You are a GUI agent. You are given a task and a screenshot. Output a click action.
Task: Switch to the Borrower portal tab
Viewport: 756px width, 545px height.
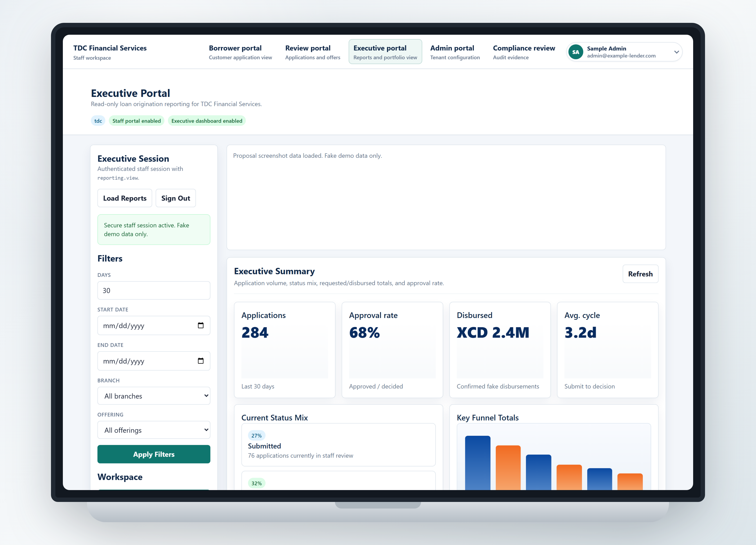(240, 52)
